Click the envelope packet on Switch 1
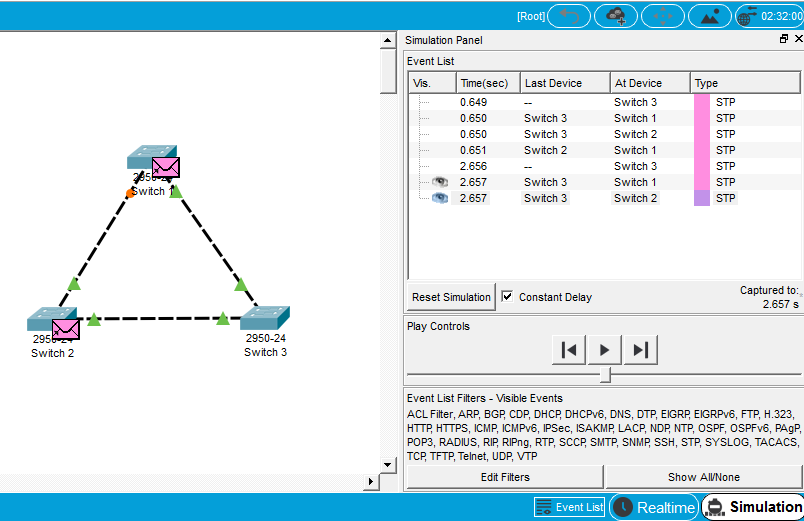 click(x=165, y=167)
